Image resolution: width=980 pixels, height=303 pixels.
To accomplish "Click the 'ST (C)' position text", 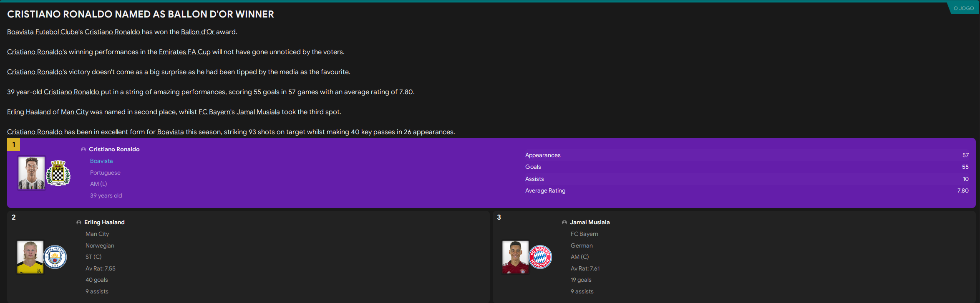I will pyautogui.click(x=93, y=257).
